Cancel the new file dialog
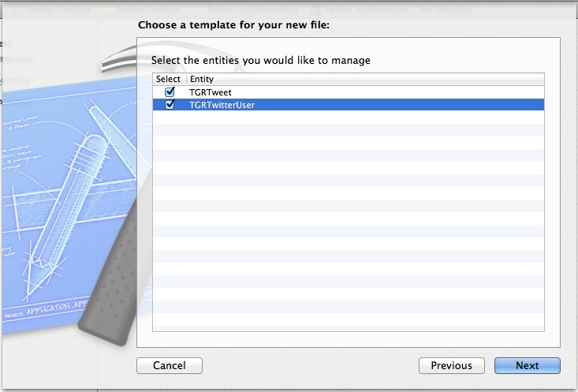578x392 pixels. tap(170, 365)
